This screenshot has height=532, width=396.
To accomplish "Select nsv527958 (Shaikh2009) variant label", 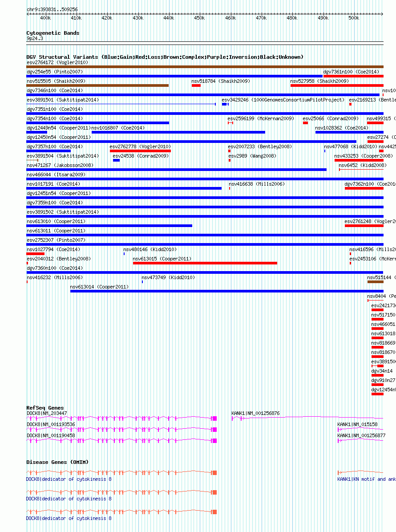I will click(x=319, y=81).
